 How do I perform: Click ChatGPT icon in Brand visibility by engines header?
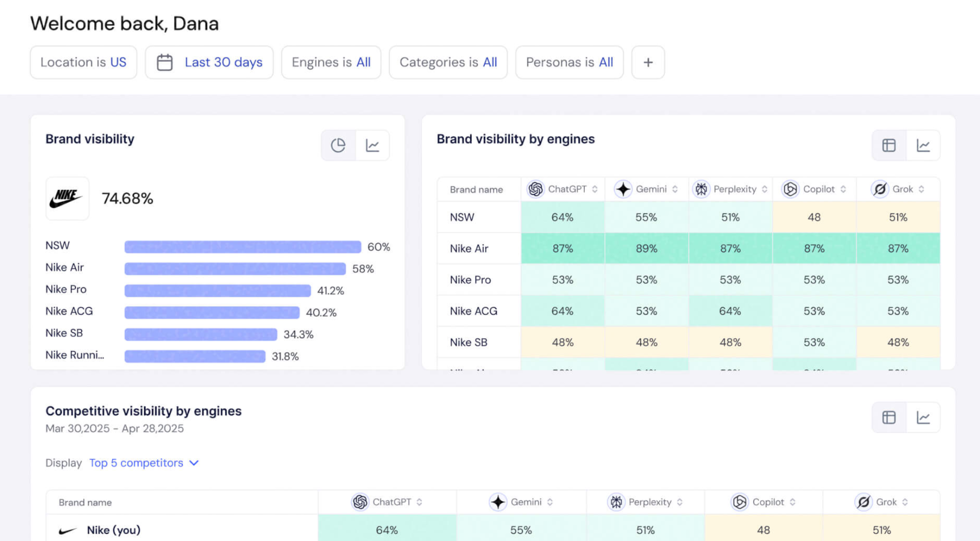pos(535,189)
